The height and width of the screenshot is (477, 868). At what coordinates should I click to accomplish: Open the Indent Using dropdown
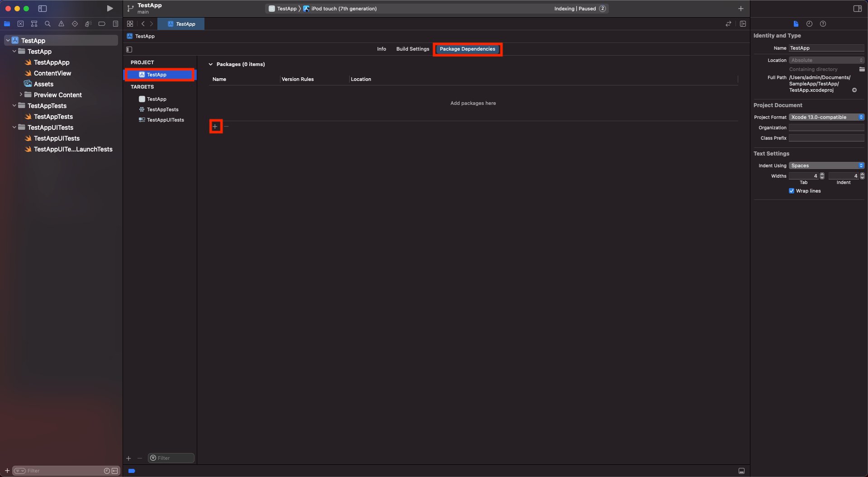826,165
